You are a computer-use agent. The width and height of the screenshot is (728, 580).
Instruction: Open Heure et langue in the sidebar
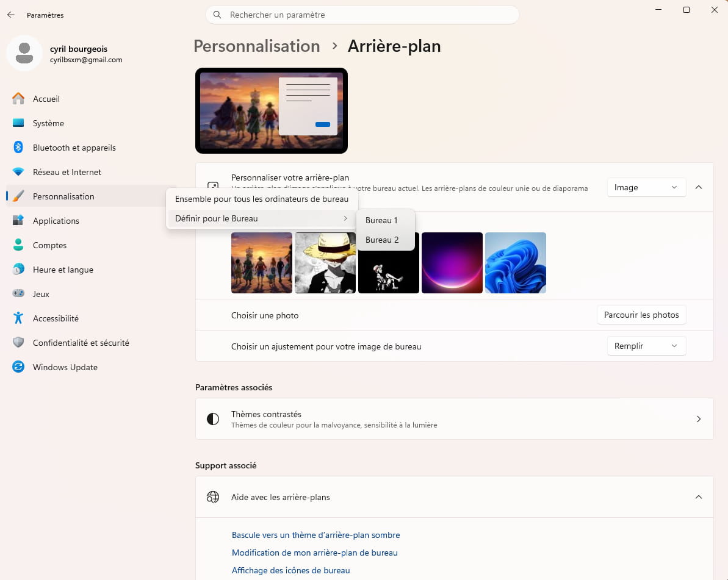click(90, 270)
